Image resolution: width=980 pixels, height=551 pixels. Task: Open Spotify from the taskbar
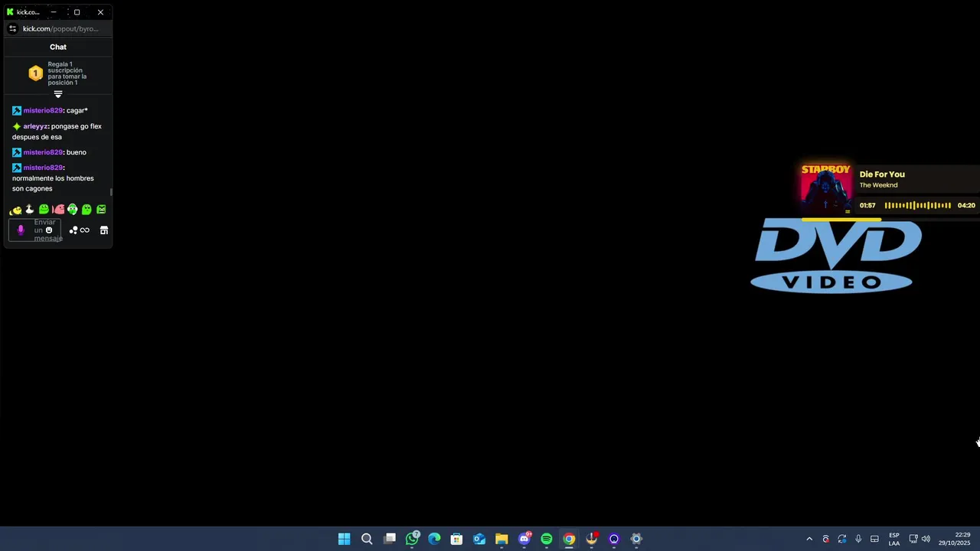pyautogui.click(x=547, y=539)
